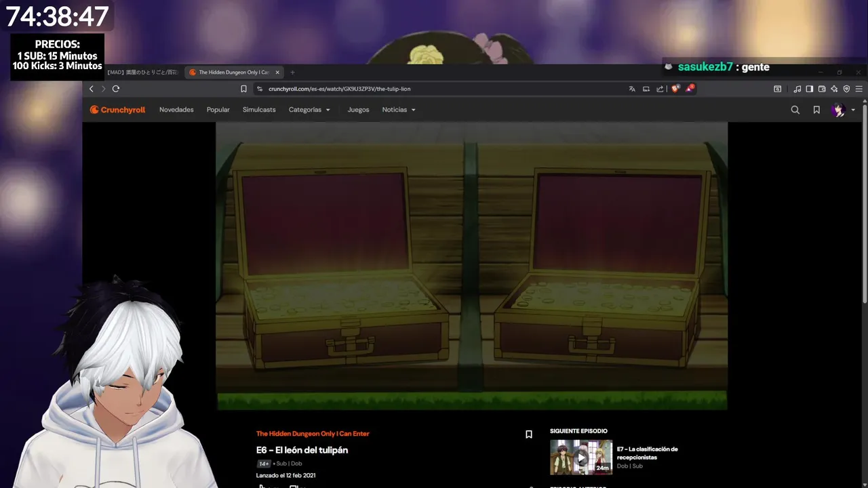This screenshot has width=868, height=488.
Task: Expand the Noticias dropdown
Action: [x=399, y=110]
